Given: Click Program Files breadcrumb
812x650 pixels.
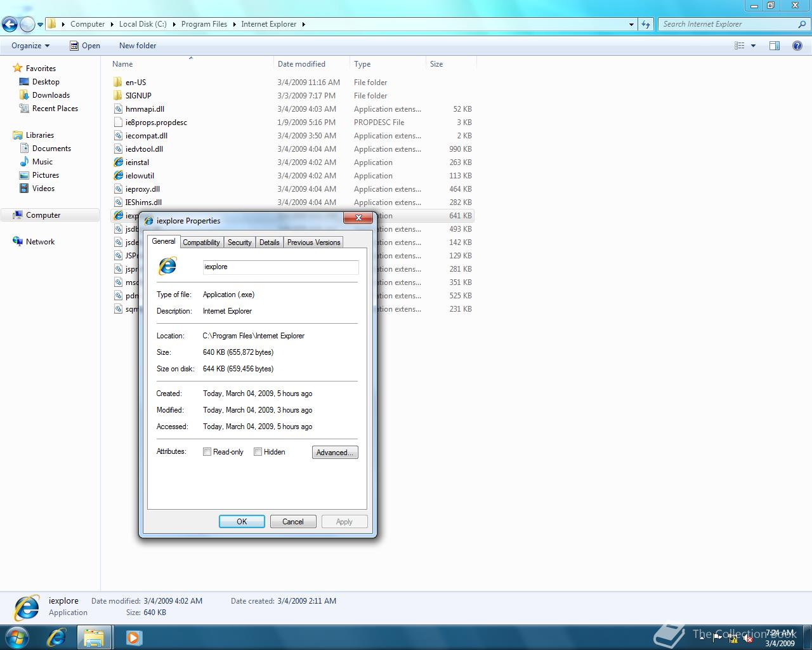Looking at the screenshot, I should (x=204, y=24).
